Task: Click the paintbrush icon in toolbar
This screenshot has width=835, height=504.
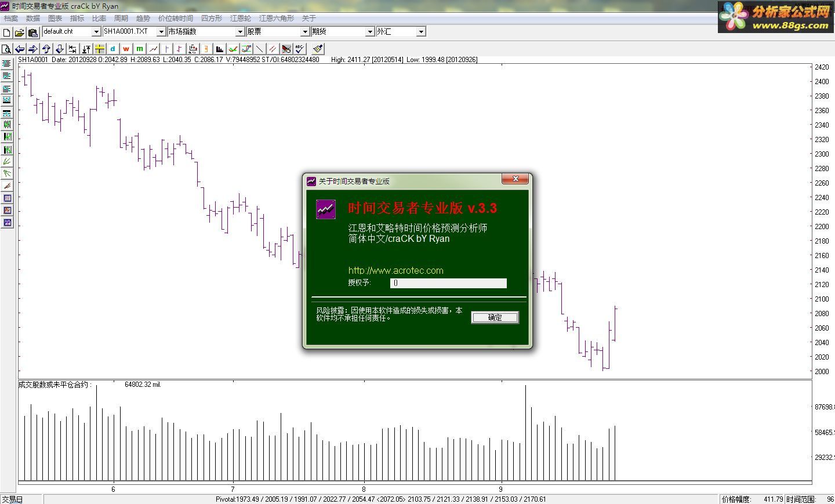Action: [318, 49]
